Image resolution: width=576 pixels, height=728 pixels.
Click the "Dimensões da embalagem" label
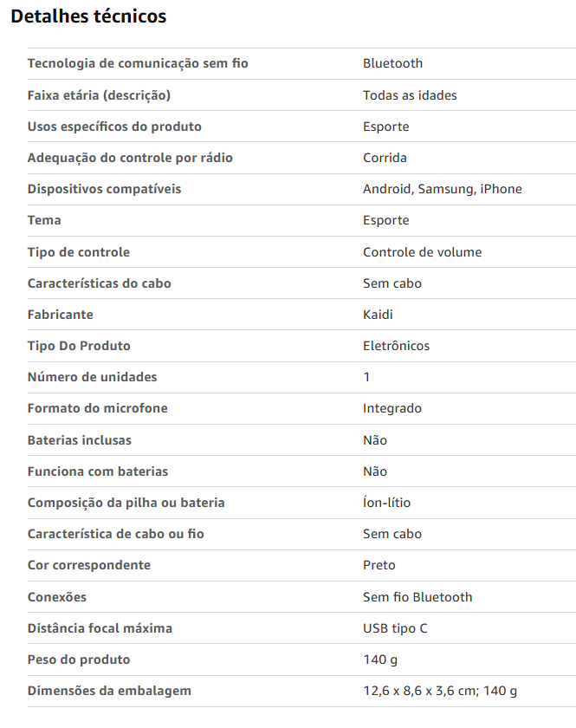[x=109, y=691]
